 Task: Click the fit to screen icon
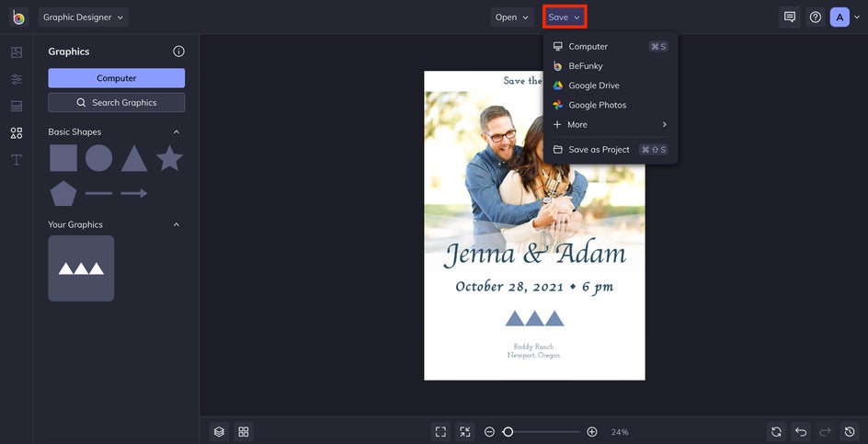pyautogui.click(x=440, y=431)
